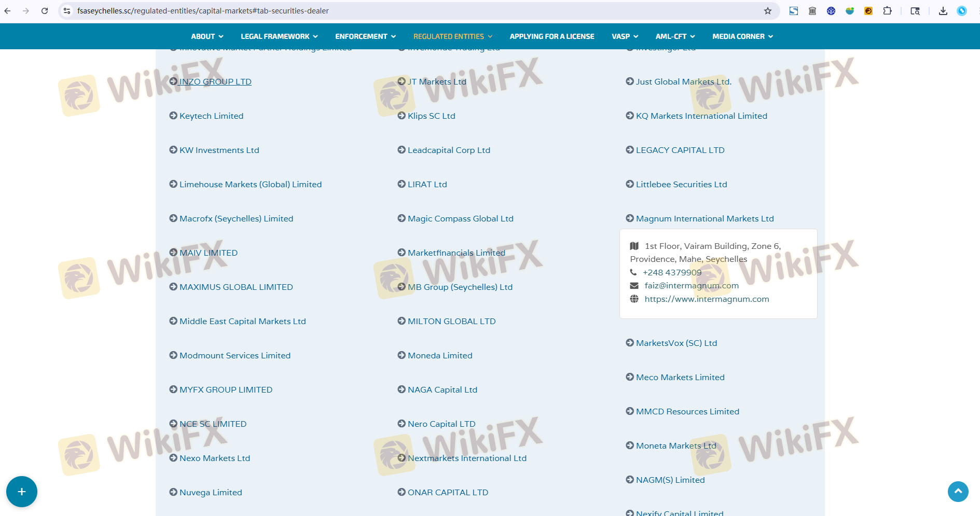Click the arrow icon beside NAGM(S) Limited

(630, 480)
